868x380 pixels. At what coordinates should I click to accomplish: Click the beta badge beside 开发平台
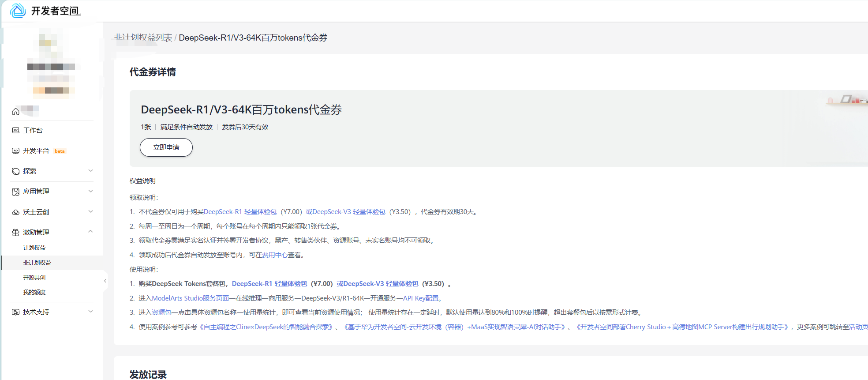tap(60, 151)
